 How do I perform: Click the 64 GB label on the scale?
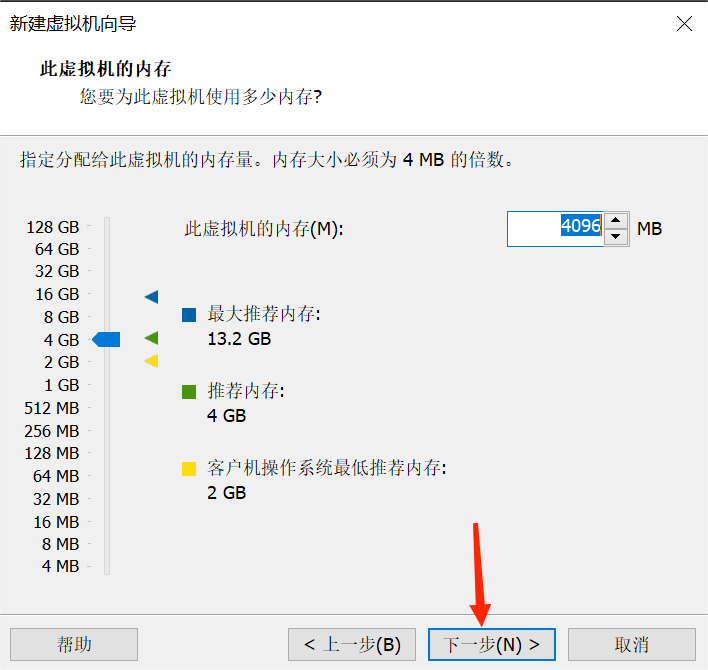[57, 249]
